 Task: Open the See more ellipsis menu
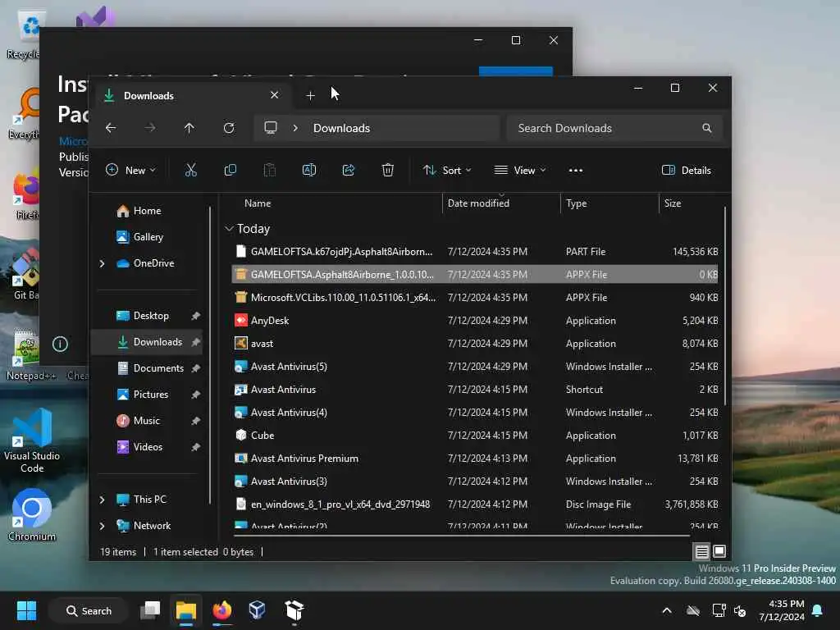pyautogui.click(x=576, y=171)
